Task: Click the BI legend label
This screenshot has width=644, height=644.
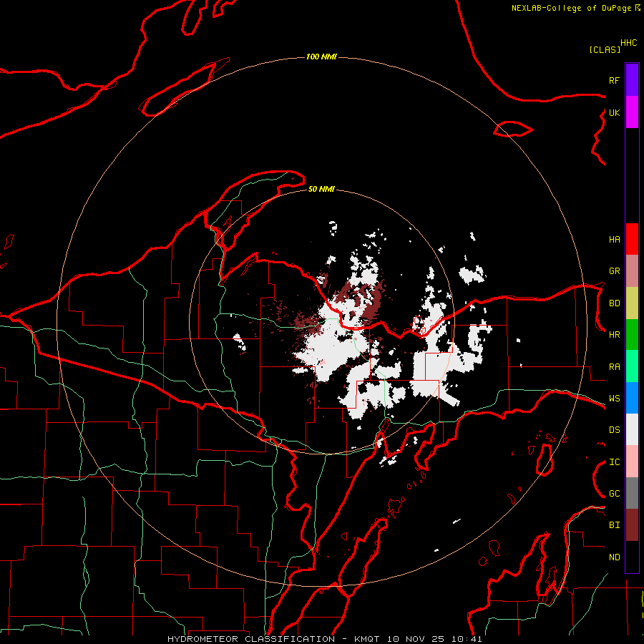Action: [614, 525]
